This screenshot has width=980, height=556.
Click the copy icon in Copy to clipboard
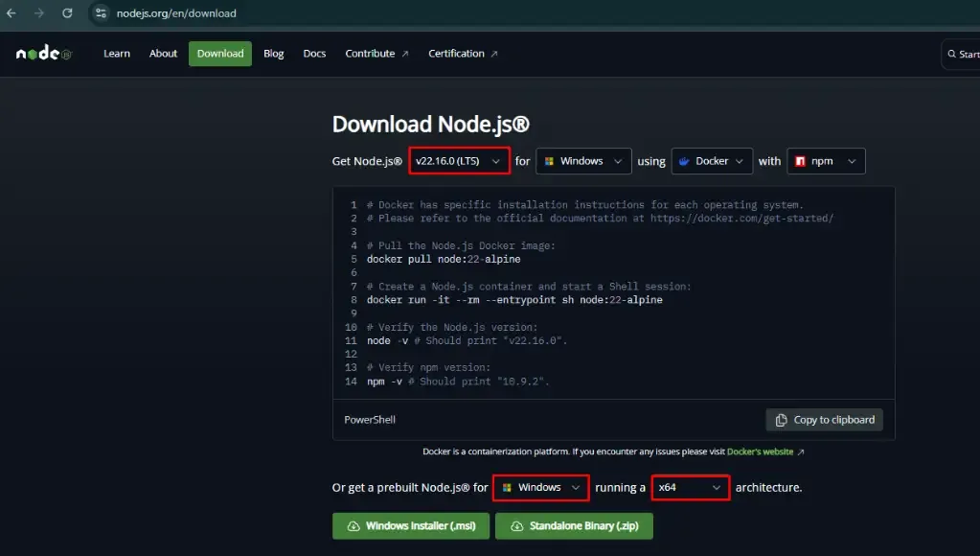(x=781, y=420)
